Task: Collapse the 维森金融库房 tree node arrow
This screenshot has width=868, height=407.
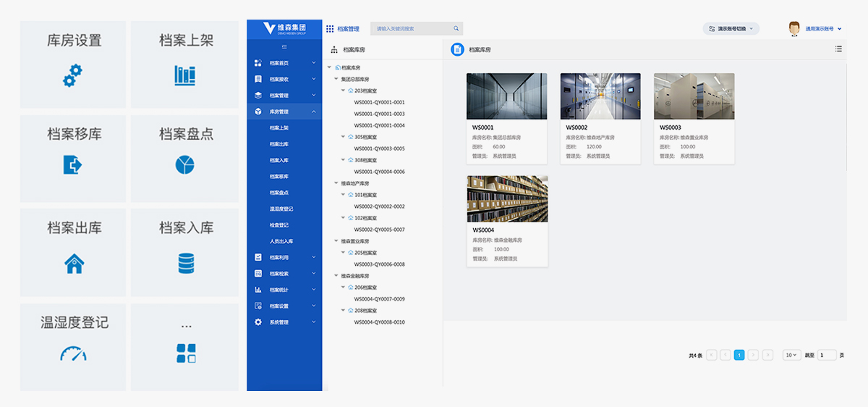Action: tap(336, 276)
